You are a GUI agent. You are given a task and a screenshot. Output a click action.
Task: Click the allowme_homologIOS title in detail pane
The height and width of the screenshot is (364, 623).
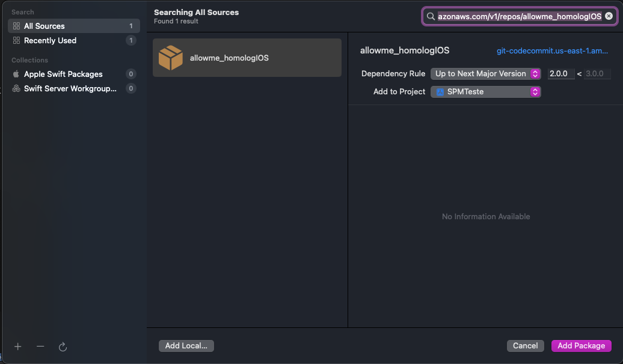tap(405, 50)
